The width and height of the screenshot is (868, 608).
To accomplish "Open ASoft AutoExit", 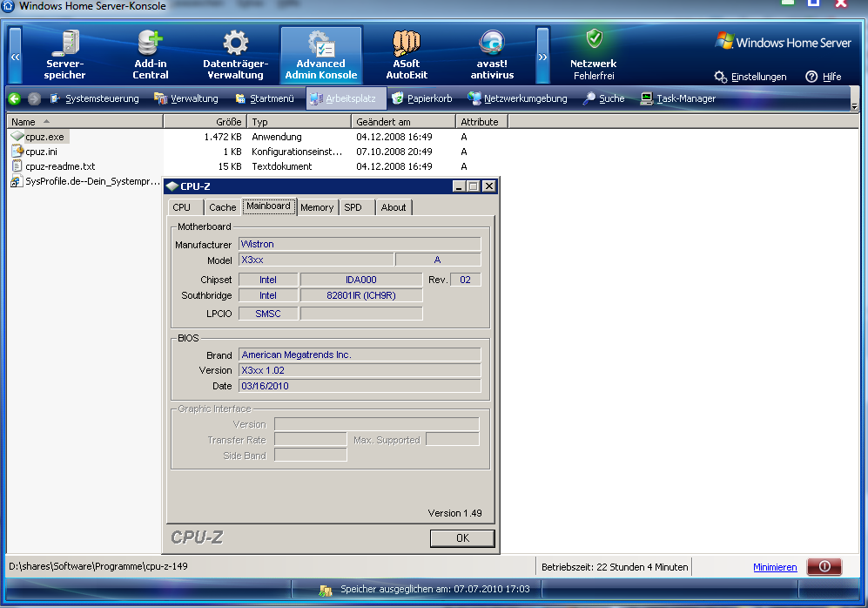I will [x=406, y=54].
